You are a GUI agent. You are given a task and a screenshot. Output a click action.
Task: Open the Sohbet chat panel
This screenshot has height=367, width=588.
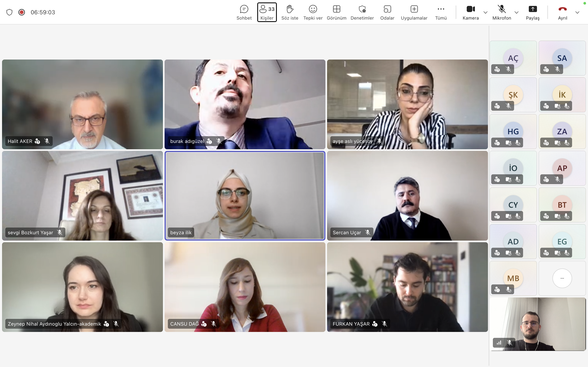(x=244, y=12)
